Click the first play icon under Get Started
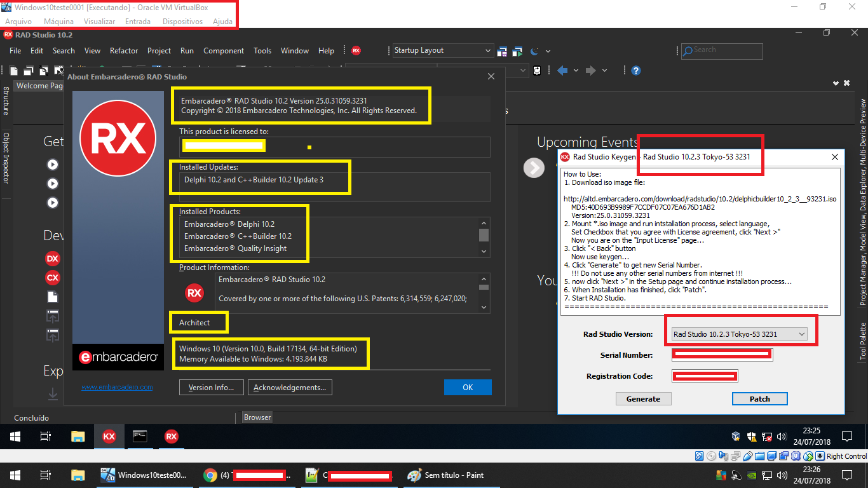868x488 pixels. [x=53, y=165]
